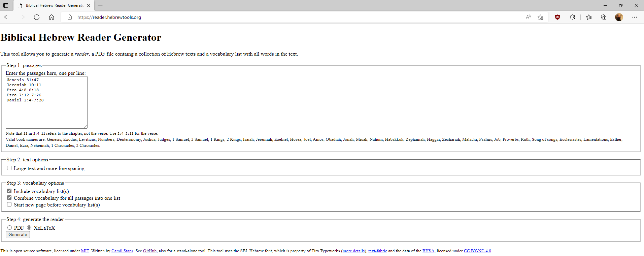Click the browser Refresh icon
The width and height of the screenshot is (644, 256).
pyautogui.click(x=37, y=17)
